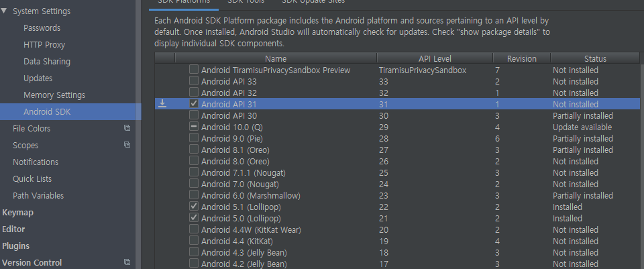Click 'Android 4.2 (Jelly Bean)' row name
This screenshot has height=269, width=644.
[244, 264]
